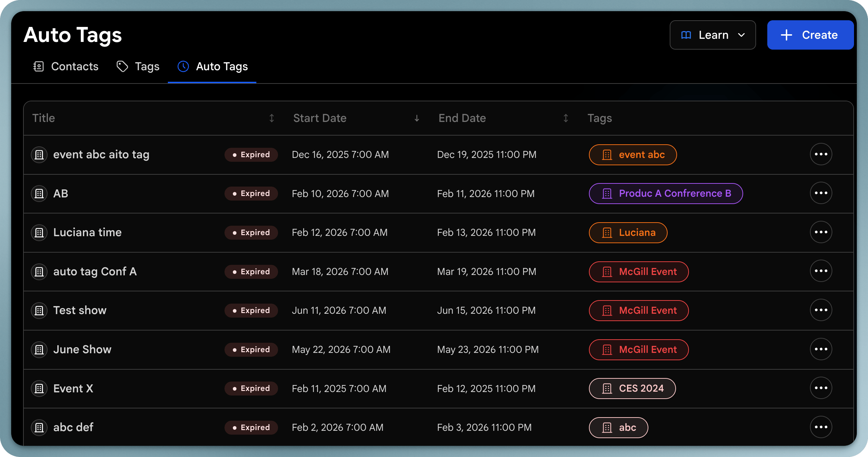
Task: Click the Expired badge on event abc aito tag
Action: (251, 154)
